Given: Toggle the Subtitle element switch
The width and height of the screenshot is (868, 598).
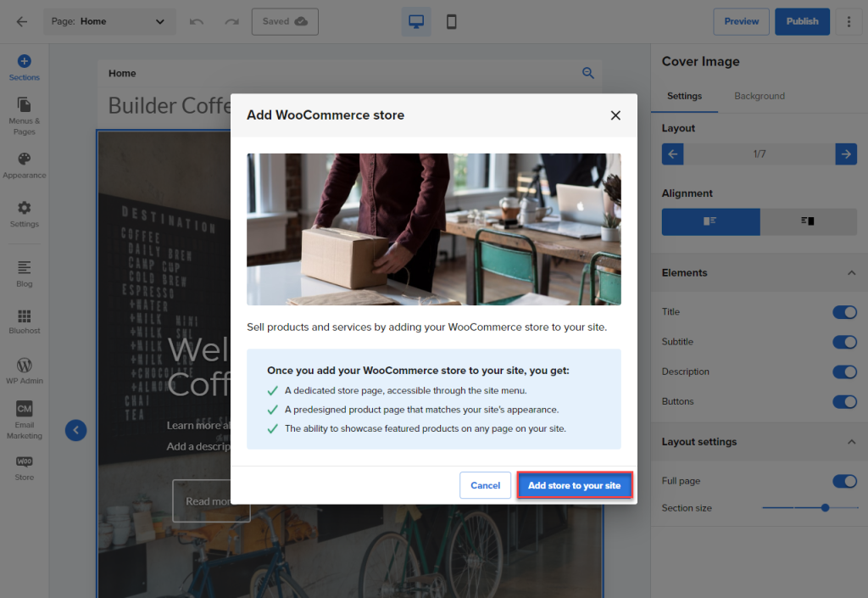Looking at the screenshot, I should coord(845,342).
